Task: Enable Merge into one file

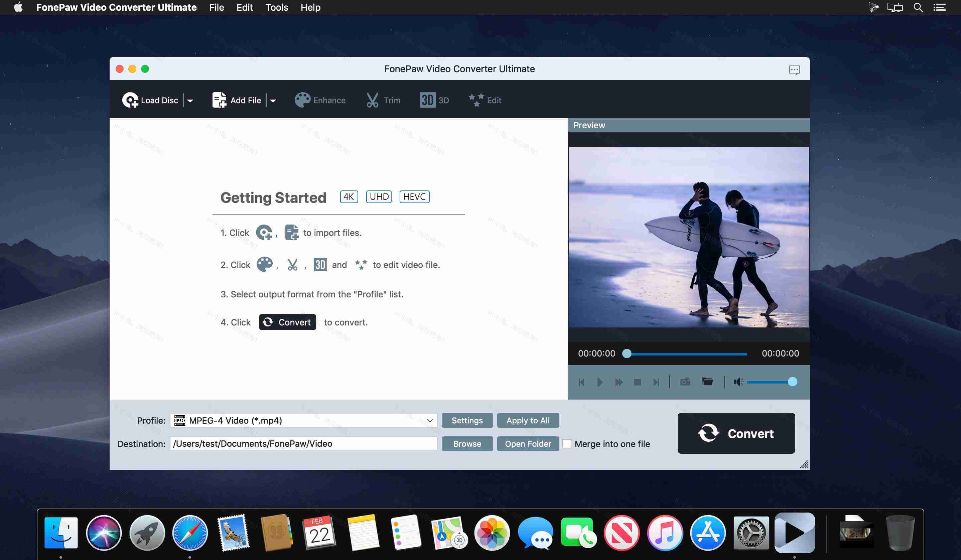Action: [x=567, y=444]
